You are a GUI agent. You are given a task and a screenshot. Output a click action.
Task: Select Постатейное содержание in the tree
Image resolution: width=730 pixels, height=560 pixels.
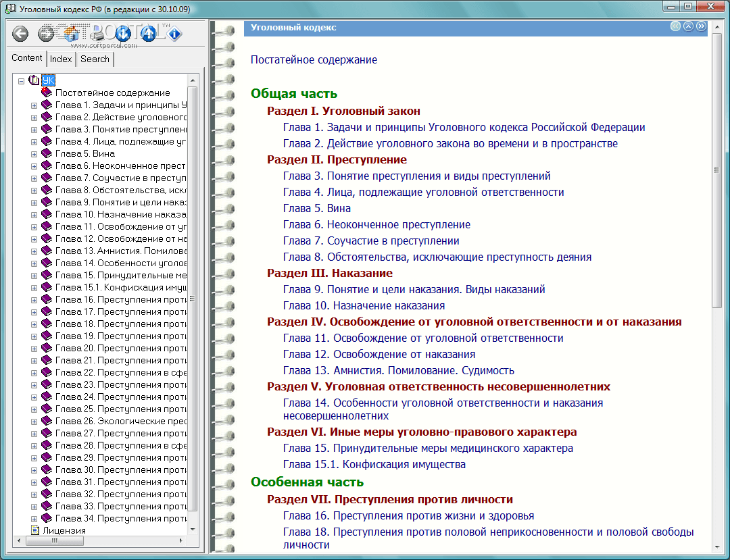pos(113,93)
